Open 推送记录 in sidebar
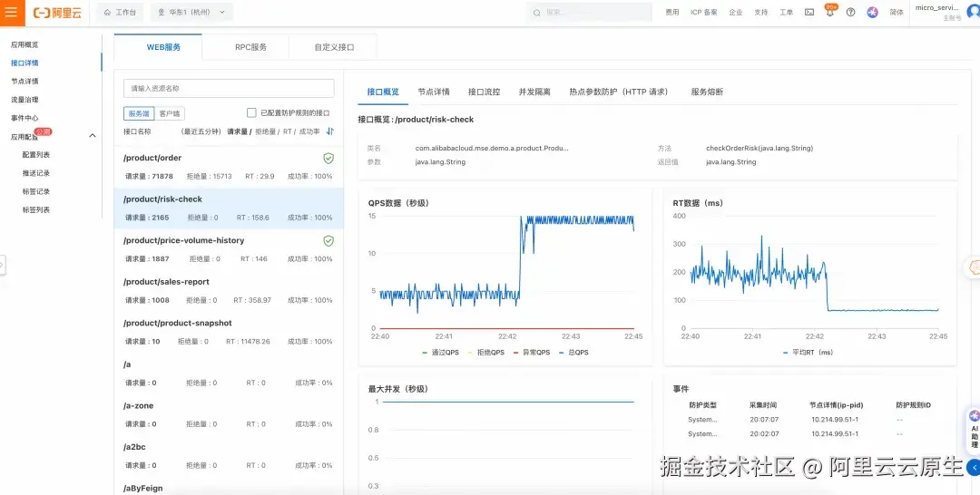Viewport: 980px width, 495px height. click(36, 173)
